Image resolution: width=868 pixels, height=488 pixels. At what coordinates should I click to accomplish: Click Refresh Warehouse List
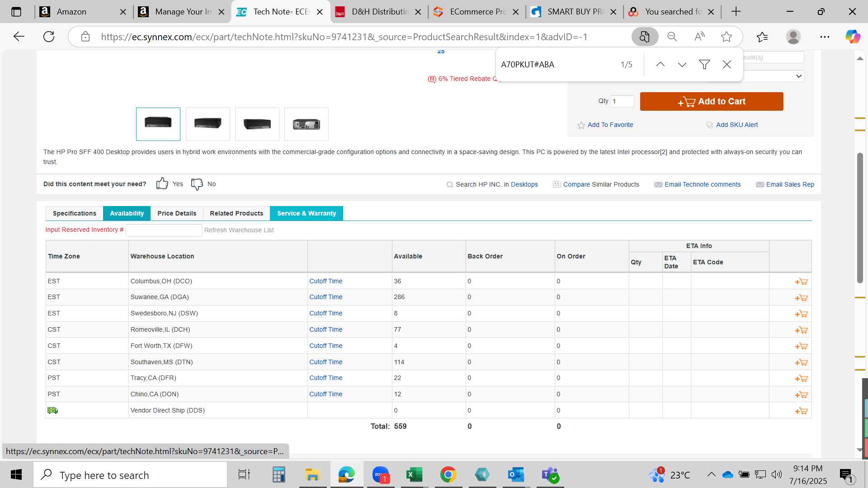pyautogui.click(x=239, y=230)
